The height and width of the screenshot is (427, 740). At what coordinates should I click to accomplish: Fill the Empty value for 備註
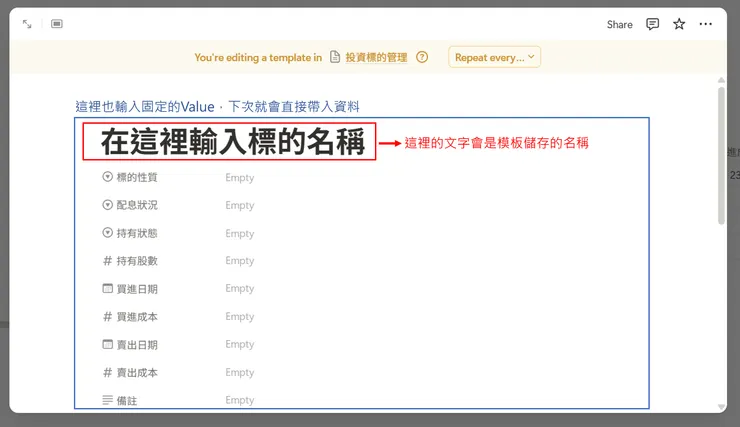[x=240, y=400]
